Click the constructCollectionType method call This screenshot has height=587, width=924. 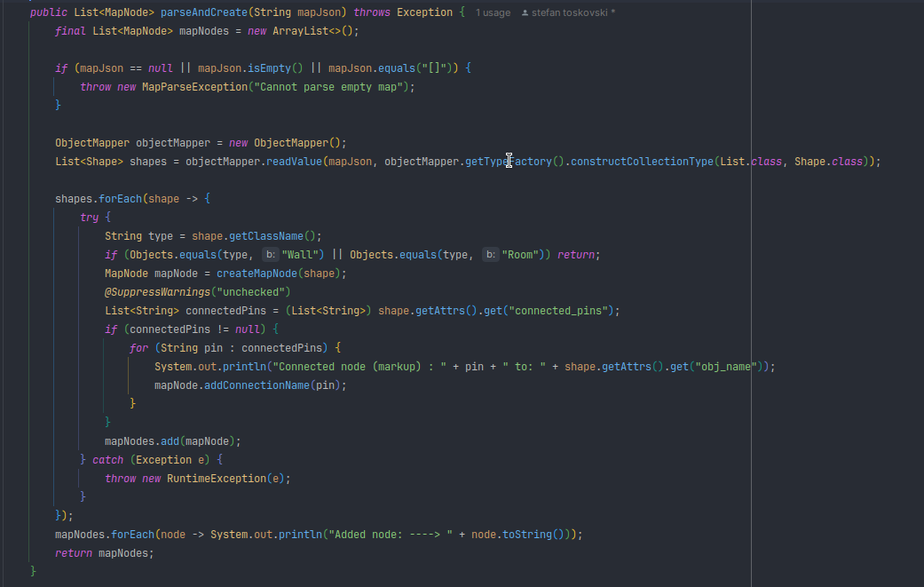pyautogui.click(x=645, y=162)
